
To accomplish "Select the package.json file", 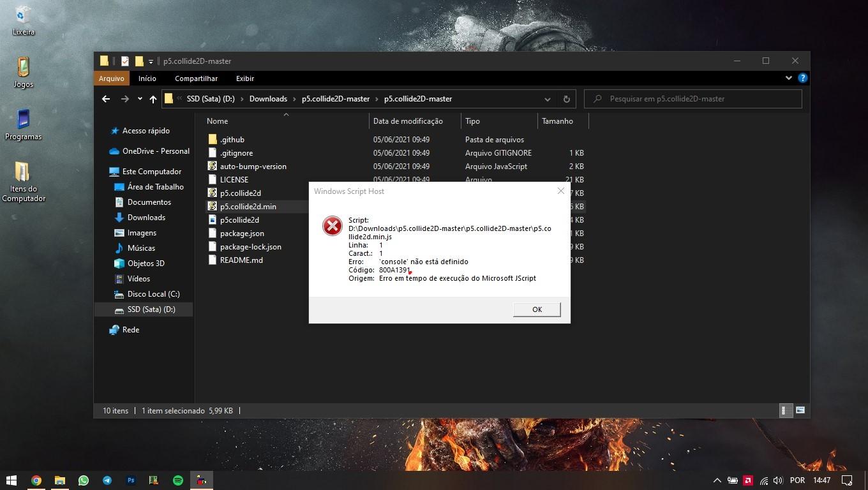I will (242, 234).
